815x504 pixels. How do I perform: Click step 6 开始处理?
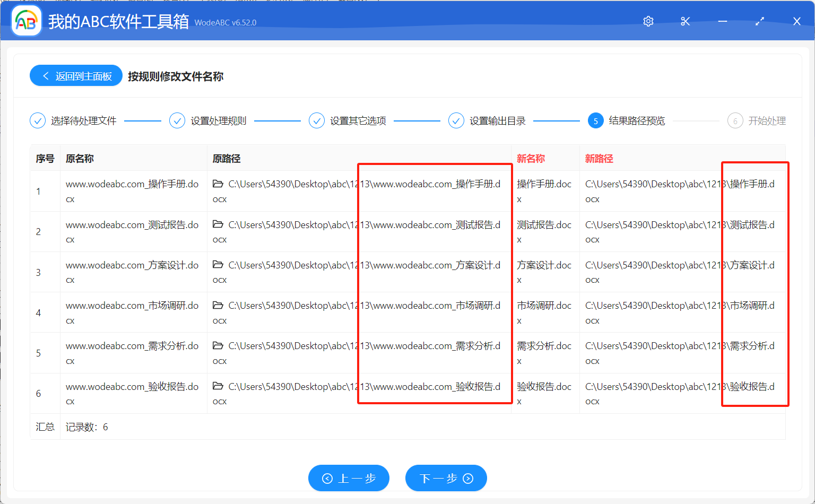(757, 121)
